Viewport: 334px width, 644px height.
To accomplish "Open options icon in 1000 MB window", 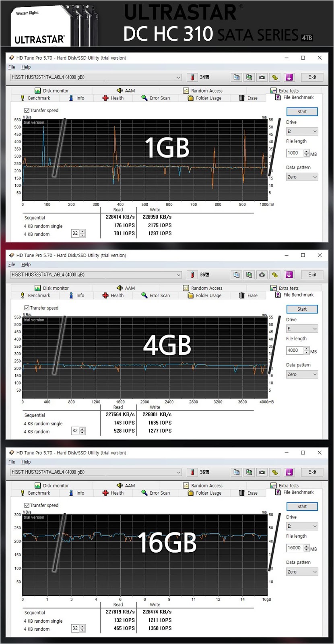I will click(275, 77).
